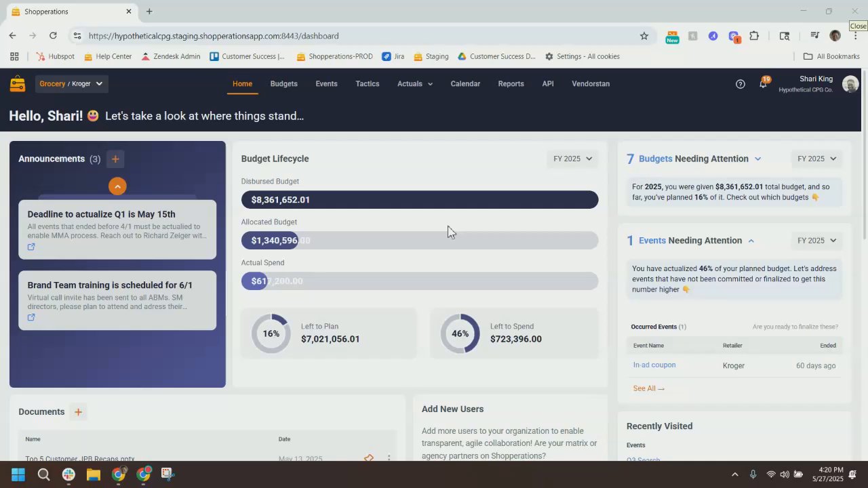The image size is (868, 488).
Task: Add a new announcement with the plus icon
Action: coord(115,159)
